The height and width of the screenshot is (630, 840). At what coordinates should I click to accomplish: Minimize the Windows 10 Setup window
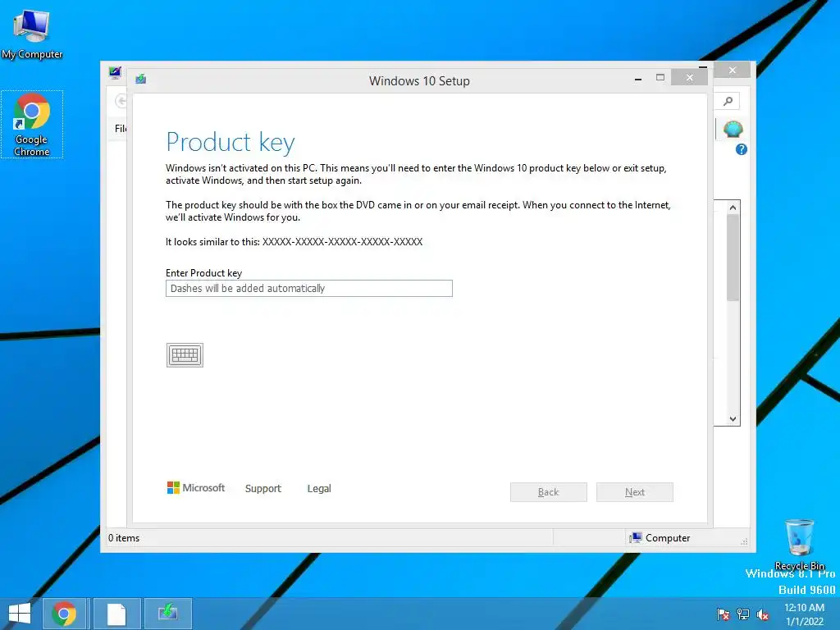(x=638, y=79)
